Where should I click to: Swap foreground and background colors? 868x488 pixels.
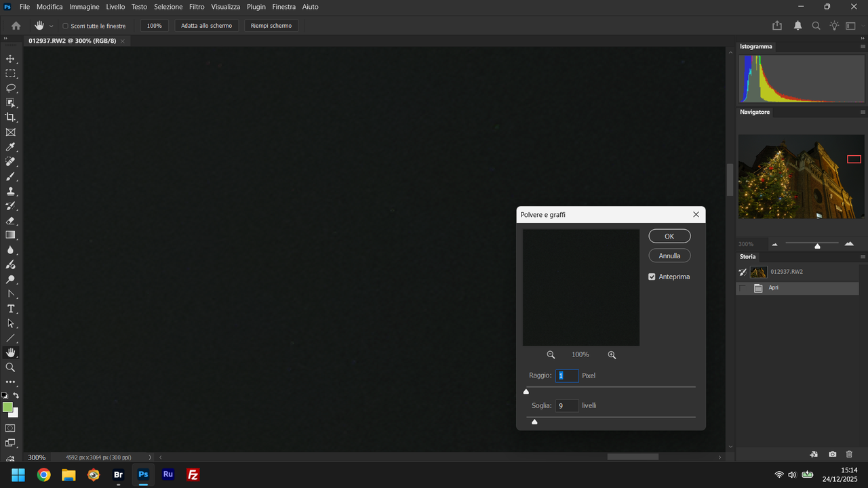tap(16, 395)
